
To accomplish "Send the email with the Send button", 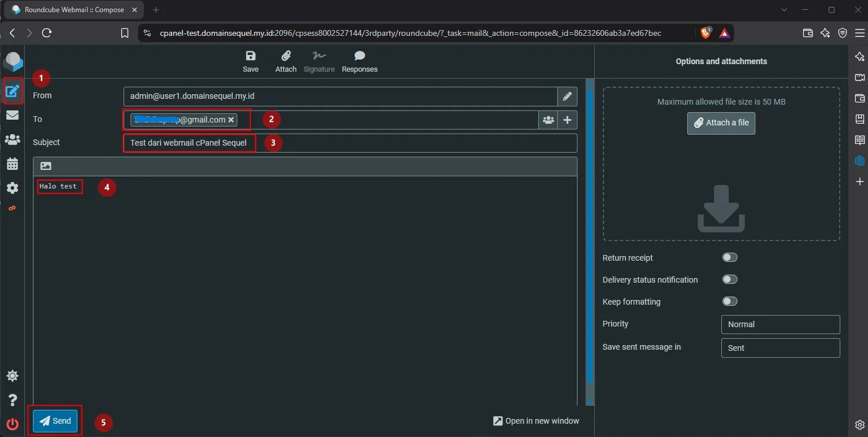I will (55, 421).
